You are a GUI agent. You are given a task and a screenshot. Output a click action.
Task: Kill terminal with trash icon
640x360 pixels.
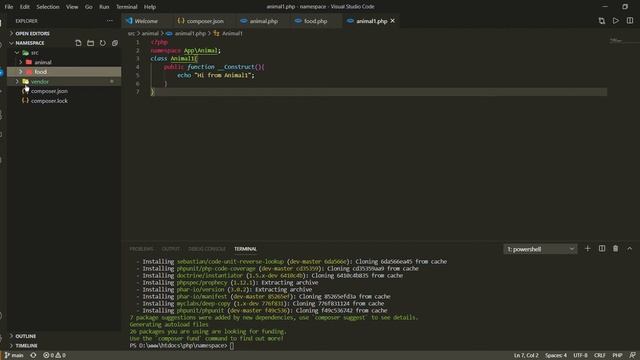pyautogui.click(x=616, y=249)
